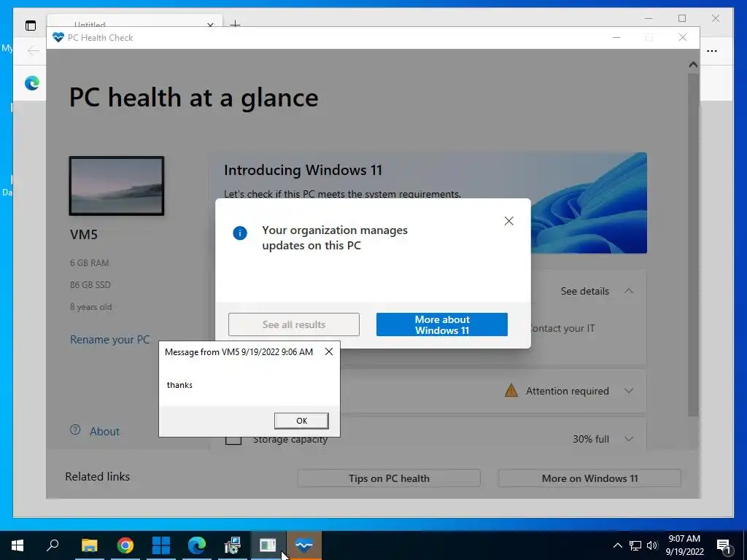Click the news window taskbar icon beside PC Health Check
Image resolution: width=747 pixels, height=560 pixels.
click(268, 545)
